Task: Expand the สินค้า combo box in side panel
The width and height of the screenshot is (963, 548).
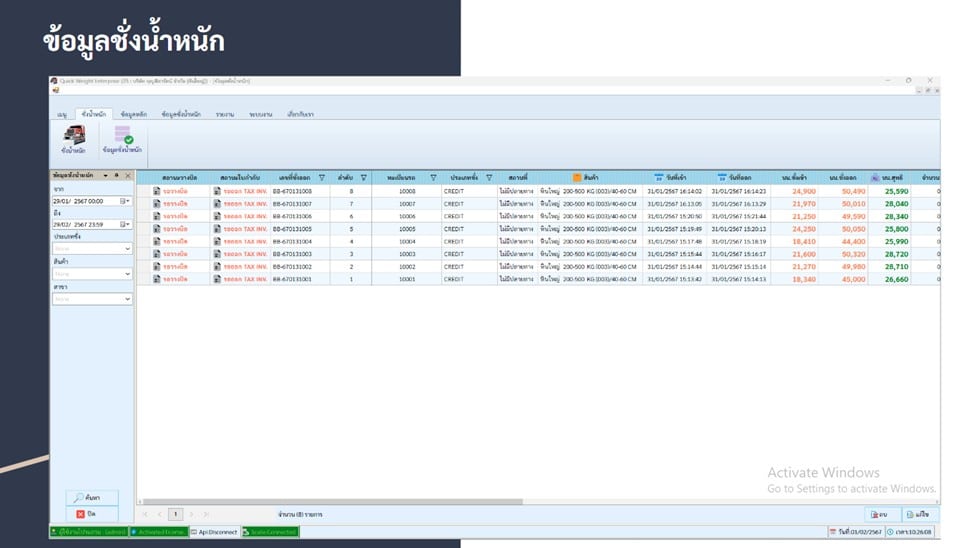Action: point(127,274)
